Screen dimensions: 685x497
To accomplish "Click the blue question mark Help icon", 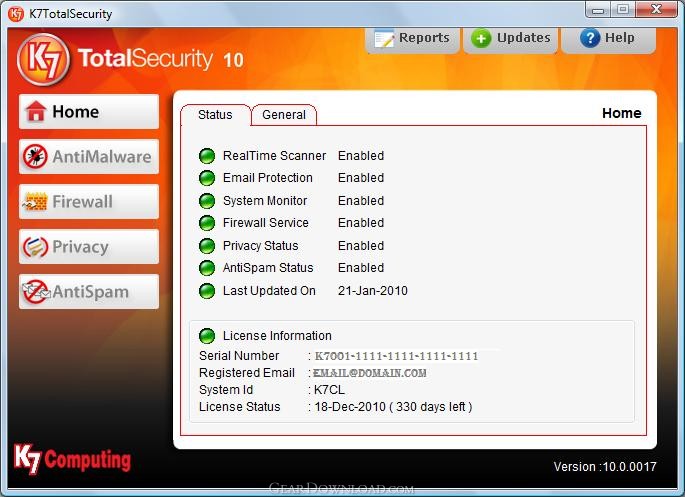I will (590, 38).
